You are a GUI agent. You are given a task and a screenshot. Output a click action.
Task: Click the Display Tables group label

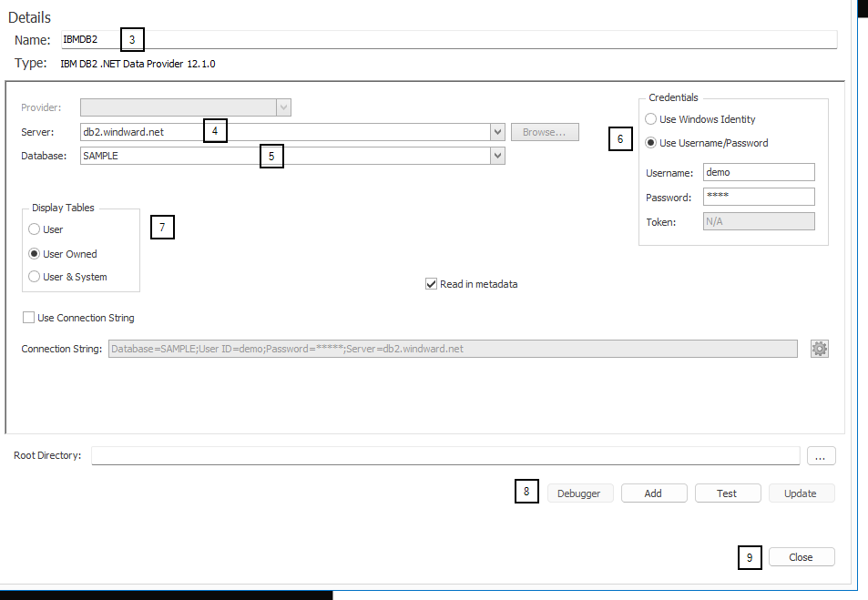pos(63,208)
